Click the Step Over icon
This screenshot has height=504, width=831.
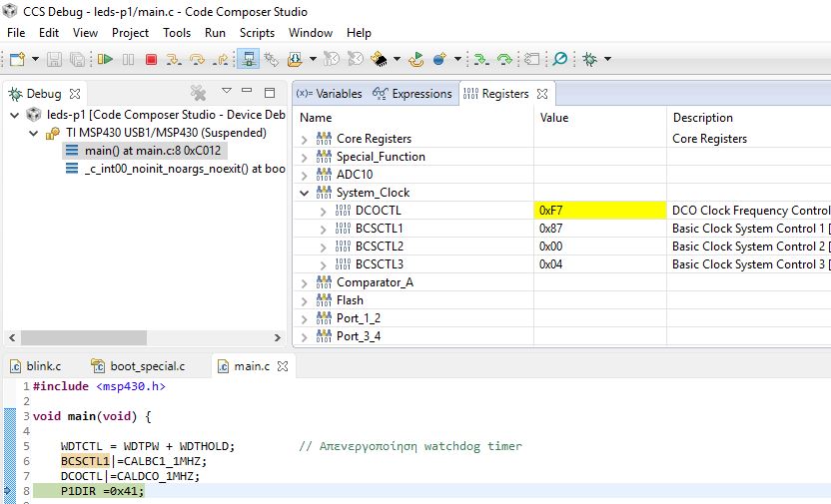pyautogui.click(x=197, y=59)
